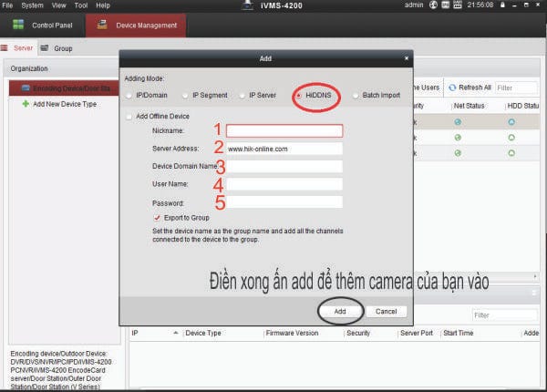Uncheck the Export to Group checkbox
This screenshot has height=392, width=547.
[157, 218]
